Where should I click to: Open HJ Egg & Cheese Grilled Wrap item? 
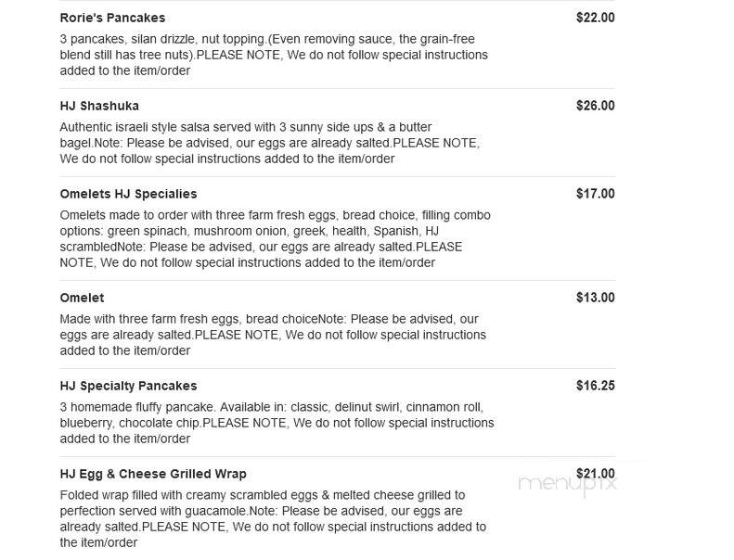(153, 474)
